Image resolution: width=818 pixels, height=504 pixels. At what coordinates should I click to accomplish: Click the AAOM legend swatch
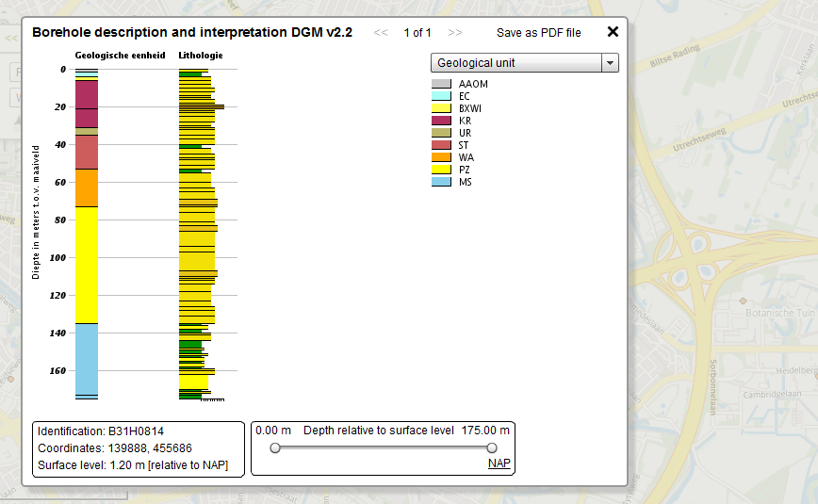tap(442, 84)
